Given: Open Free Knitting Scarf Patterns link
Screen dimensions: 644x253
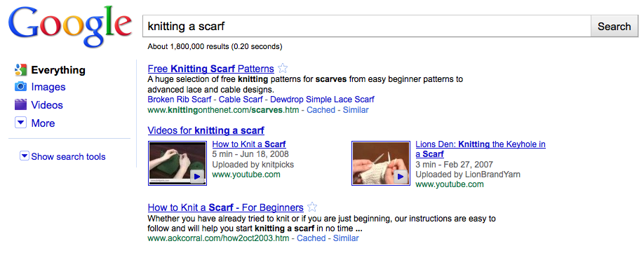Looking at the screenshot, I should pos(210,69).
